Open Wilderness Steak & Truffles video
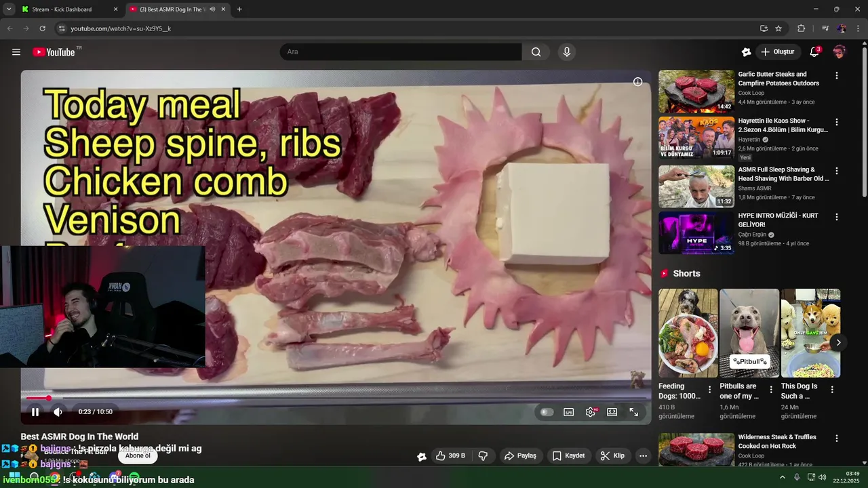This screenshot has width=868, height=488. (x=777, y=441)
